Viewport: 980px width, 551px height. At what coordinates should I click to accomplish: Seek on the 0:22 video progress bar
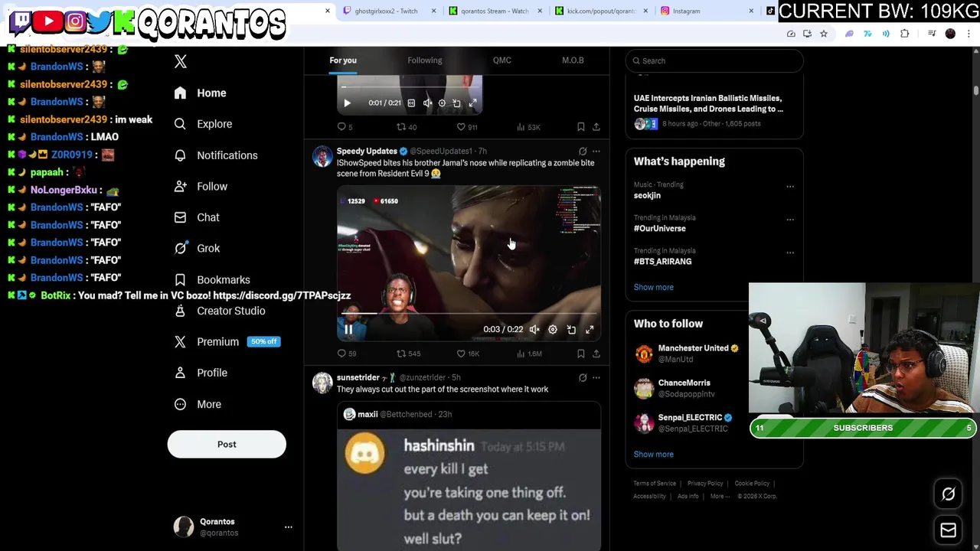tap(469, 313)
